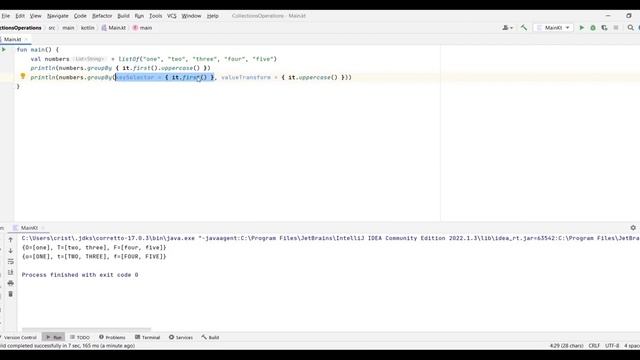
Task: Select the Main.kt editor tab
Action: click(12, 39)
